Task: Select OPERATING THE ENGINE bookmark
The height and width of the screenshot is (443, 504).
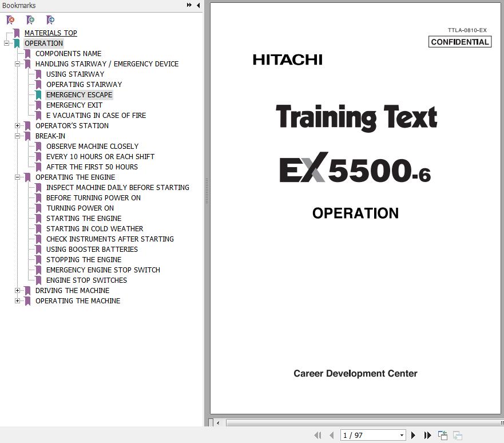Action: (75, 177)
